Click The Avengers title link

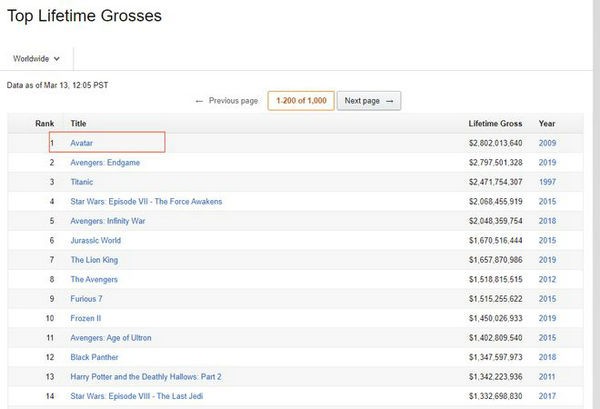point(94,279)
